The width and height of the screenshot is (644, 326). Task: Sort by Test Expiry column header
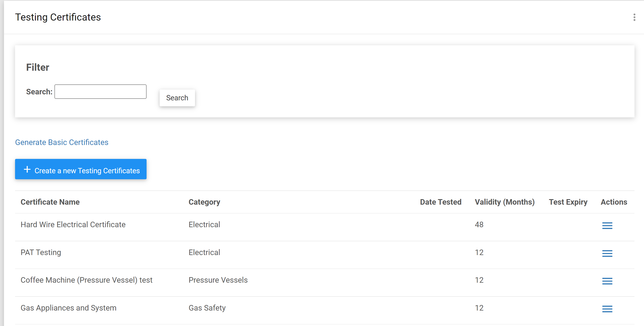click(x=568, y=202)
